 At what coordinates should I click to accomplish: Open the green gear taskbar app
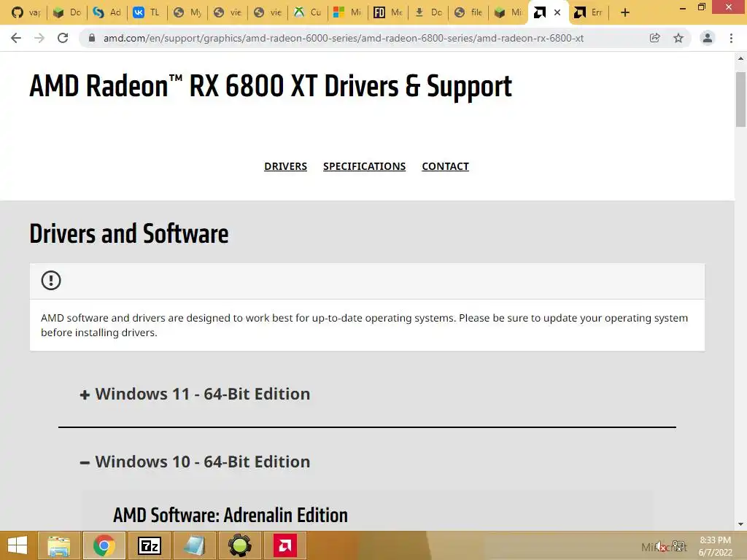[239, 545]
